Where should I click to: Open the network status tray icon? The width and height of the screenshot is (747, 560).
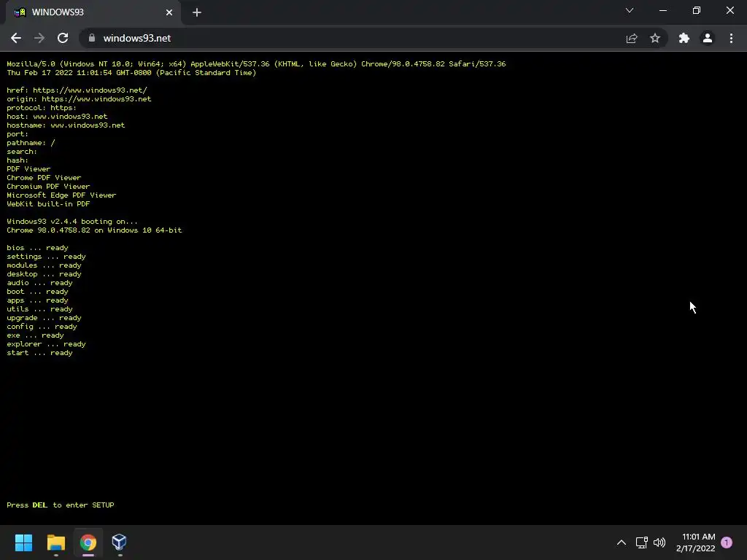642,542
